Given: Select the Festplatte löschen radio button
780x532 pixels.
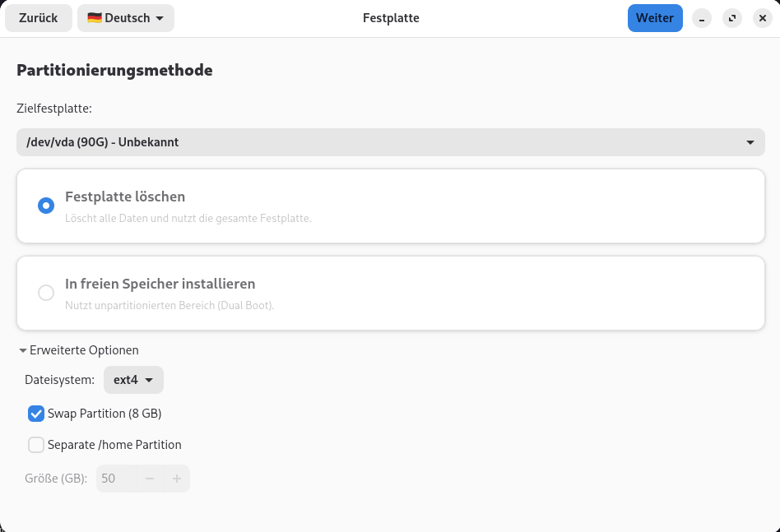Looking at the screenshot, I should point(46,206).
